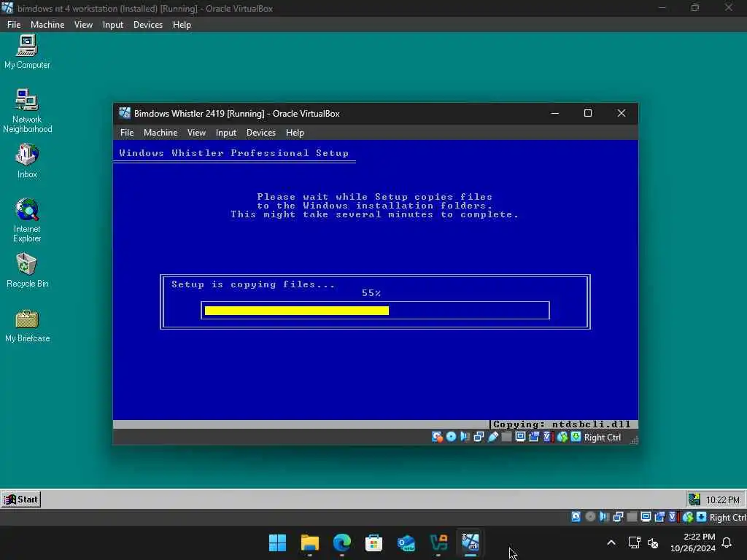Click network indicator in Whistler VM status bar
The image size is (747, 560).
(x=479, y=437)
